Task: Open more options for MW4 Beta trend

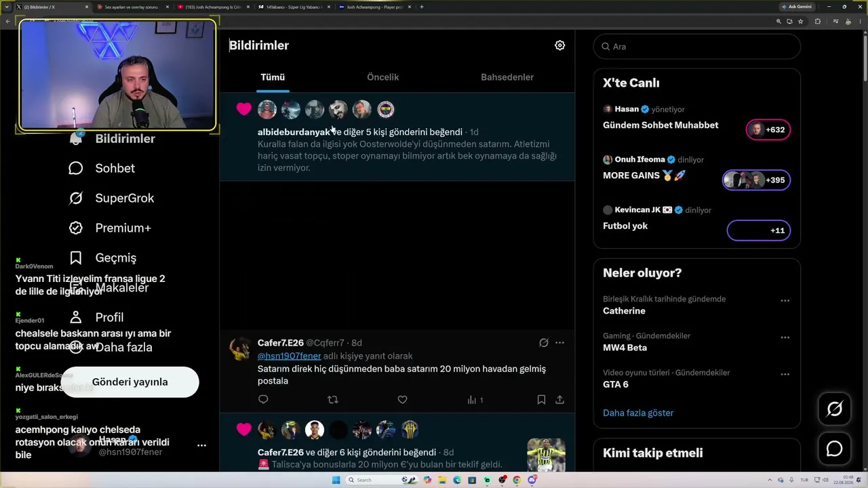Action: tap(785, 337)
